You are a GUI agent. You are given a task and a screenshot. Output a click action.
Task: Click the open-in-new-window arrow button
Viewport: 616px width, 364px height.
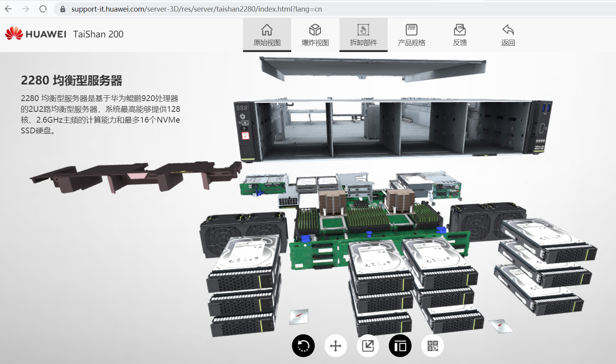click(368, 345)
